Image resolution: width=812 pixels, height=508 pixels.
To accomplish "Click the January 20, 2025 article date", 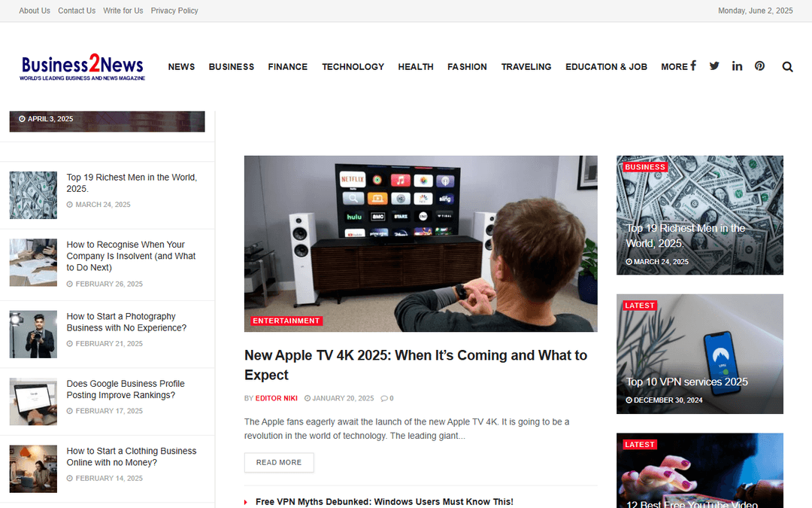I will point(339,398).
